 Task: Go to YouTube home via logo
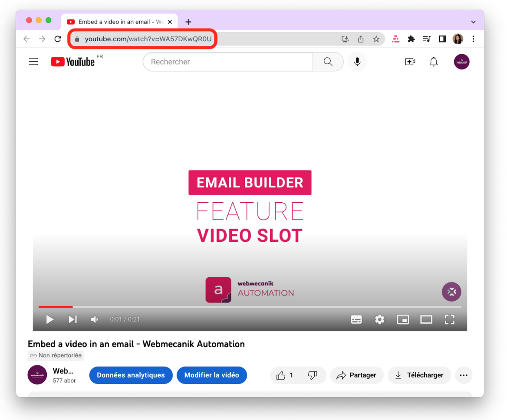tap(73, 62)
